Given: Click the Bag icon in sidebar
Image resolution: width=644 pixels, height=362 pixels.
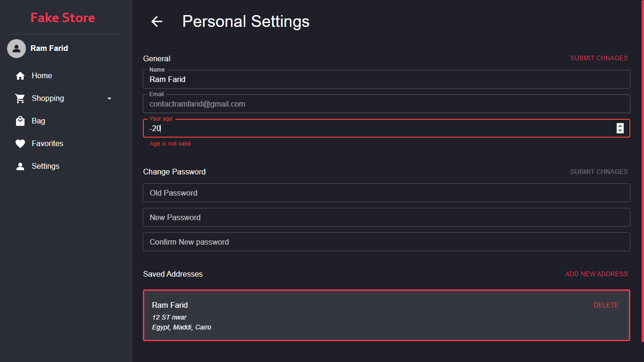Looking at the screenshot, I should tap(20, 121).
